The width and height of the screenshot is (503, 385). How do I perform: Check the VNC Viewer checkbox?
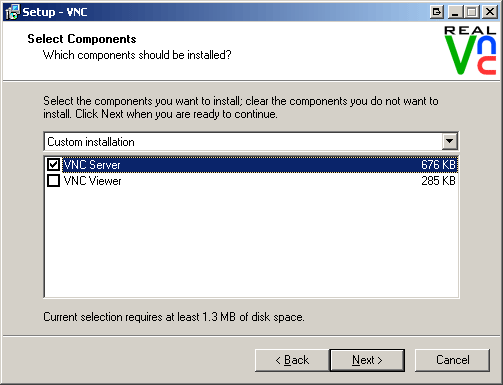pos(53,181)
